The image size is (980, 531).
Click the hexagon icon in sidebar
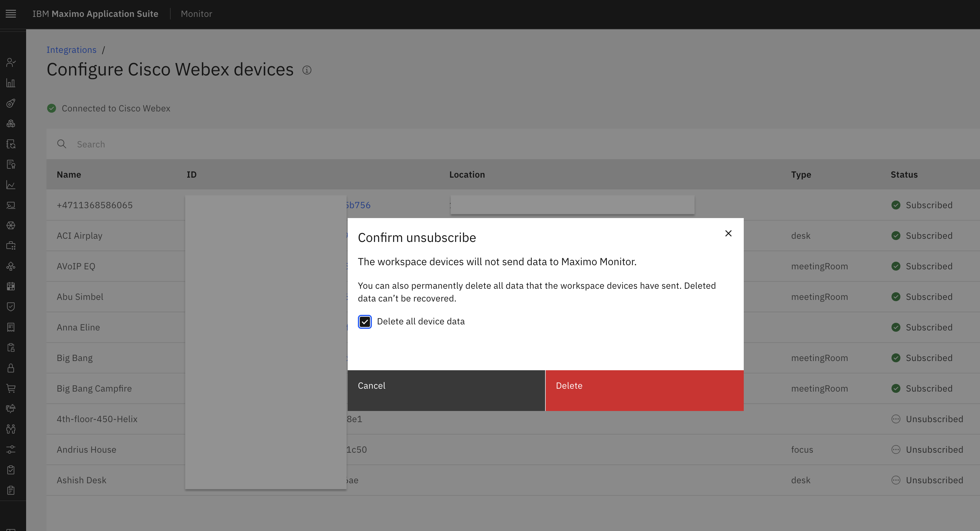pos(11,226)
